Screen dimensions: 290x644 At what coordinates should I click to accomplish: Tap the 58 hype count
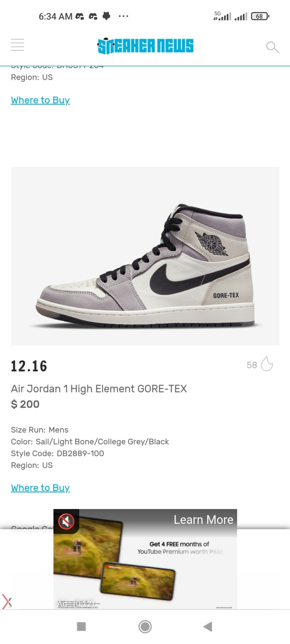point(251,365)
